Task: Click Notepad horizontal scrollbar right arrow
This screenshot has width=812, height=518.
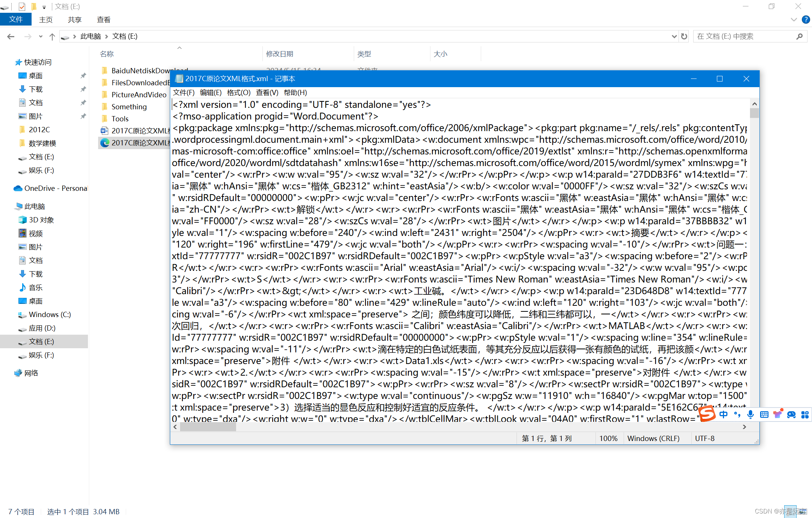Action: click(x=744, y=427)
